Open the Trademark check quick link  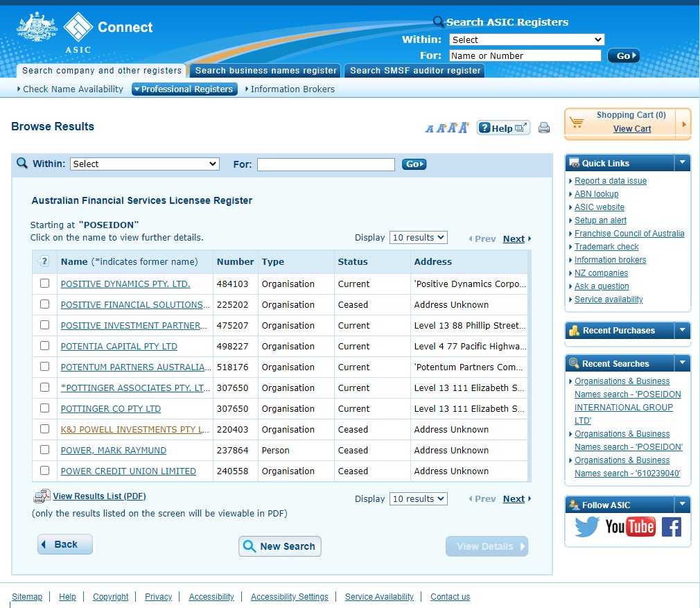[x=606, y=246]
